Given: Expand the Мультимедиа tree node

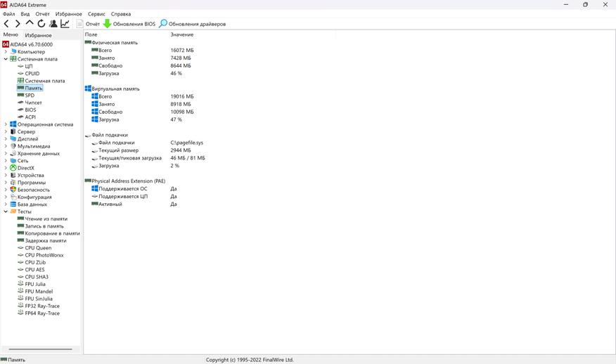Looking at the screenshot, I should click(6, 146).
